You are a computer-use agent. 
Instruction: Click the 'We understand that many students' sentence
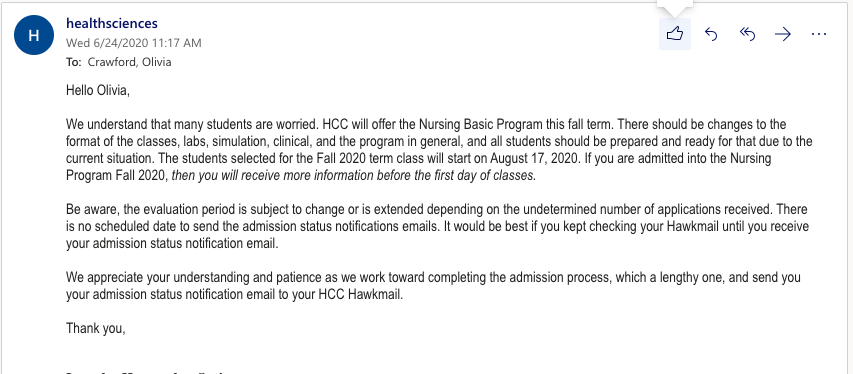coord(191,124)
